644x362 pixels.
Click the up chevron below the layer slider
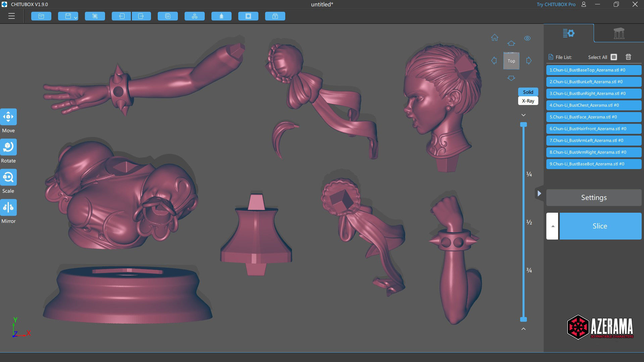coord(523,329)
